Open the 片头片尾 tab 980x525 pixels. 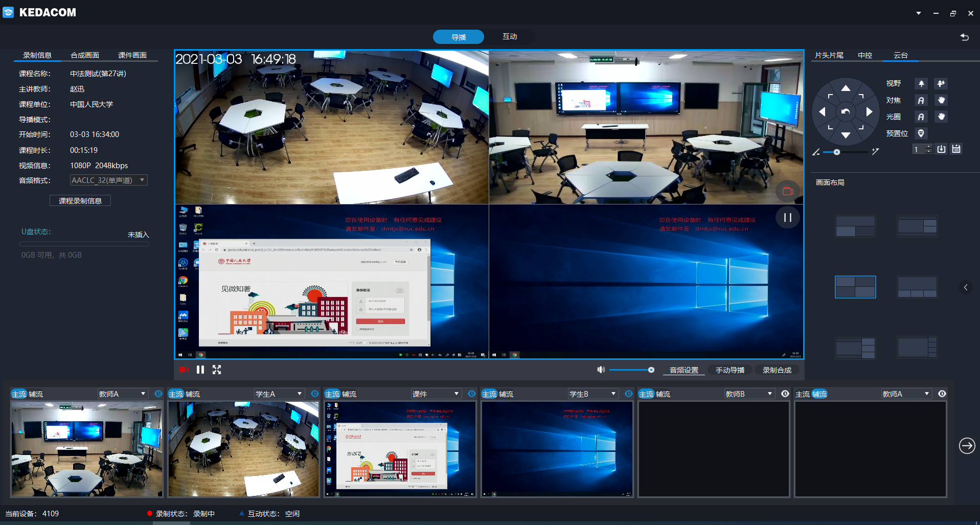coord(829,55)
